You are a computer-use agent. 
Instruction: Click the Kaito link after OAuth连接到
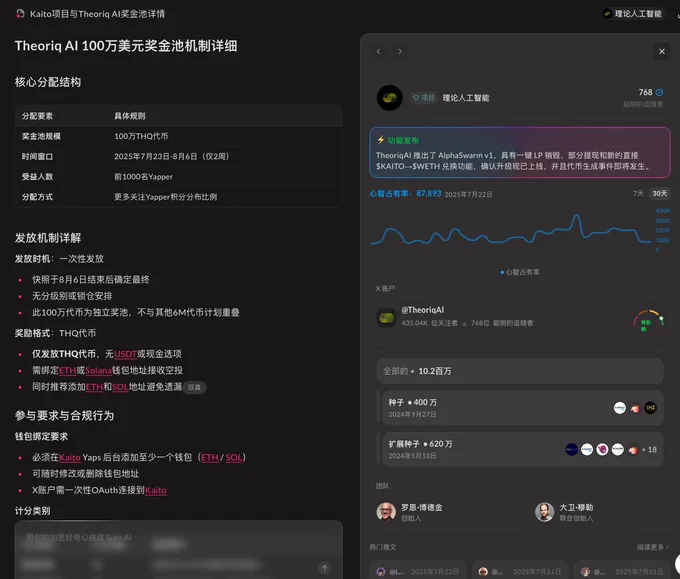click(156, 491)
